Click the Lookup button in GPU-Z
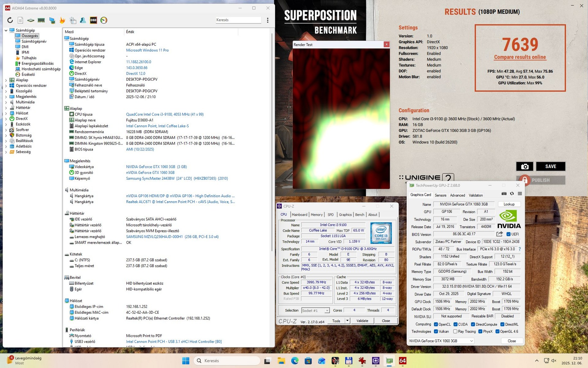Viewport: 588px width, 368px height. tap(509, 204)
